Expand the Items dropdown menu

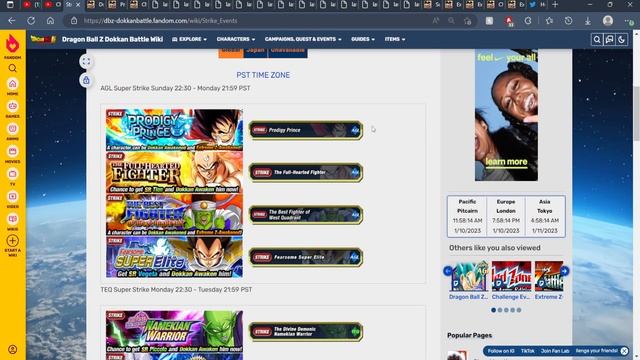tap(395, 39)
